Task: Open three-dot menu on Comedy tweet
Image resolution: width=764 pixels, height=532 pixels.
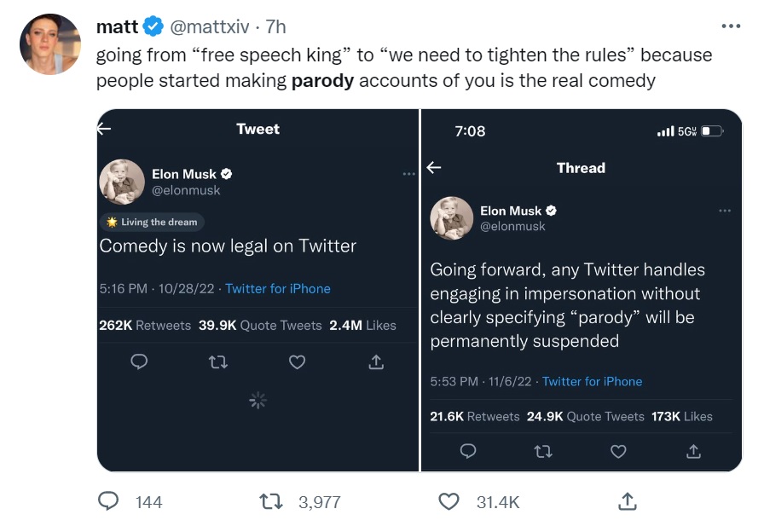Action: click(x=408, y=174)
